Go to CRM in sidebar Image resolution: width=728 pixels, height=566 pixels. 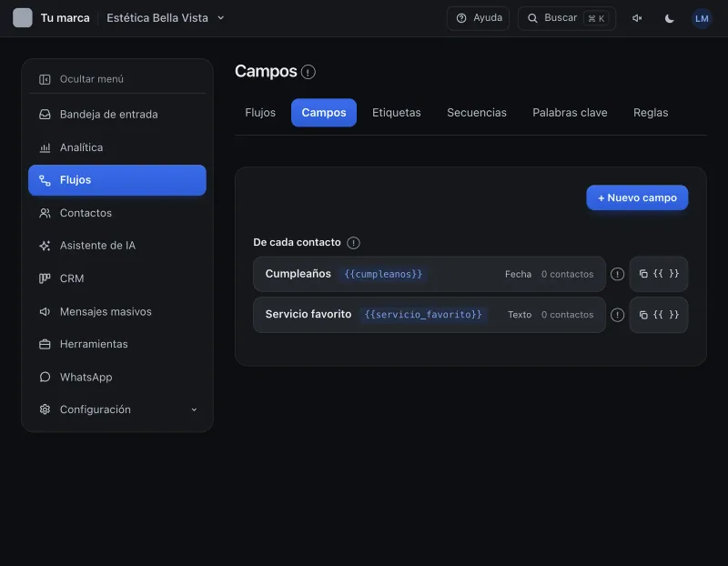(117, 278)
